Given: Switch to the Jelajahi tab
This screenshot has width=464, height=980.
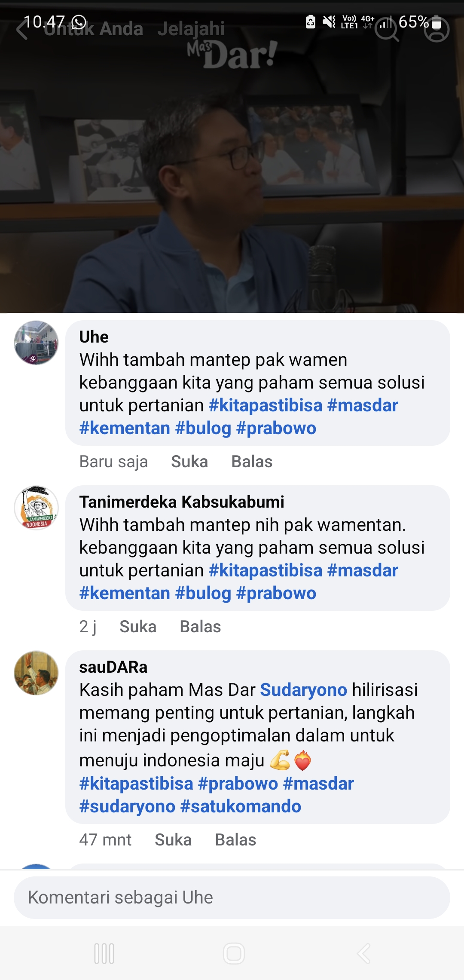Looking at the screenshot, I should click(x=191, y=29).
